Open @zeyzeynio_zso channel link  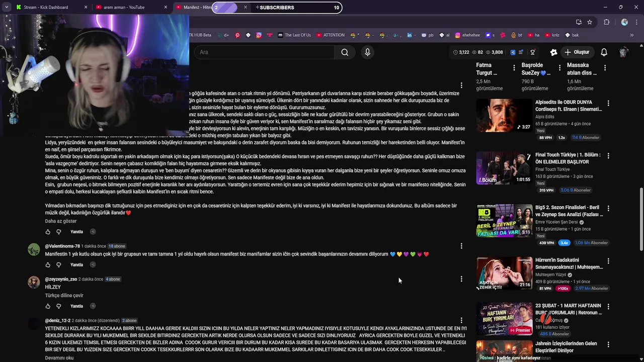[x=61, y=279]
